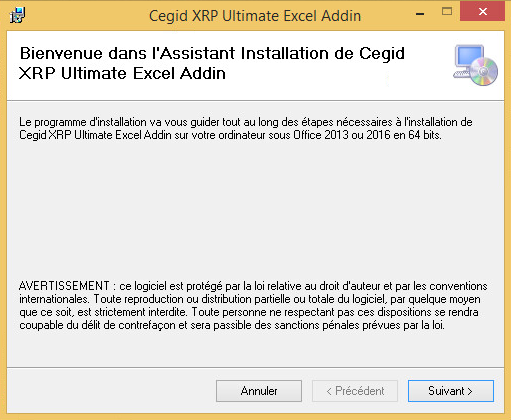Click the greyed-out Précédent button
This screenshot has width=511, height=420.
point(355,391)
